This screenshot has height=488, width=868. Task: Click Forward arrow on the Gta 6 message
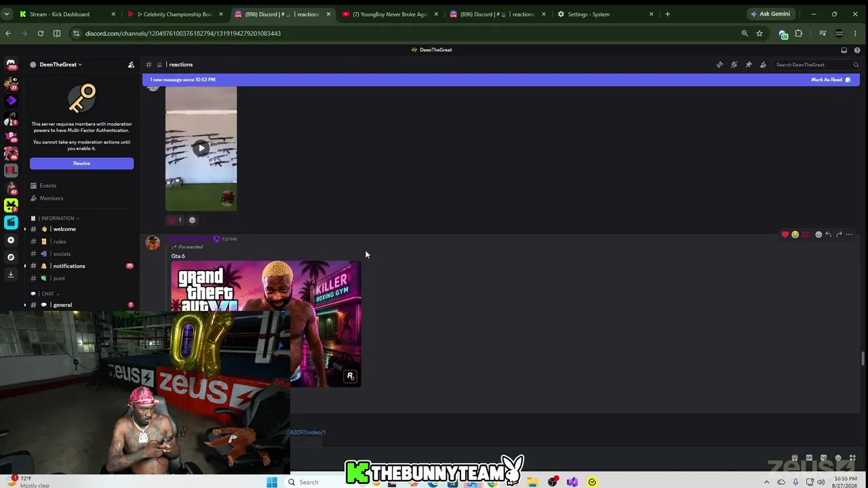pos(839,235)
